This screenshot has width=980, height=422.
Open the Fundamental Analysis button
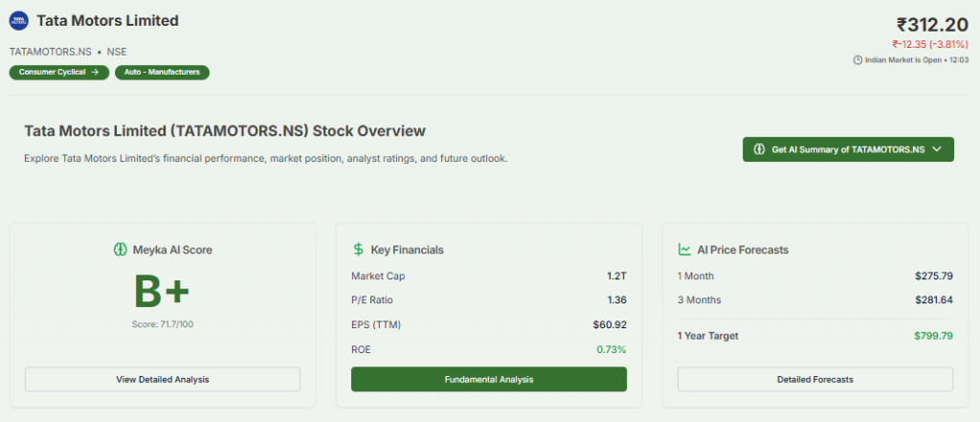489,380
